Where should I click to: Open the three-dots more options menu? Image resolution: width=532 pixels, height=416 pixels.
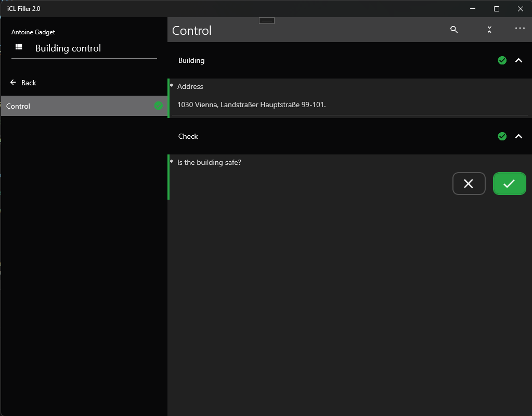[520, 28]
